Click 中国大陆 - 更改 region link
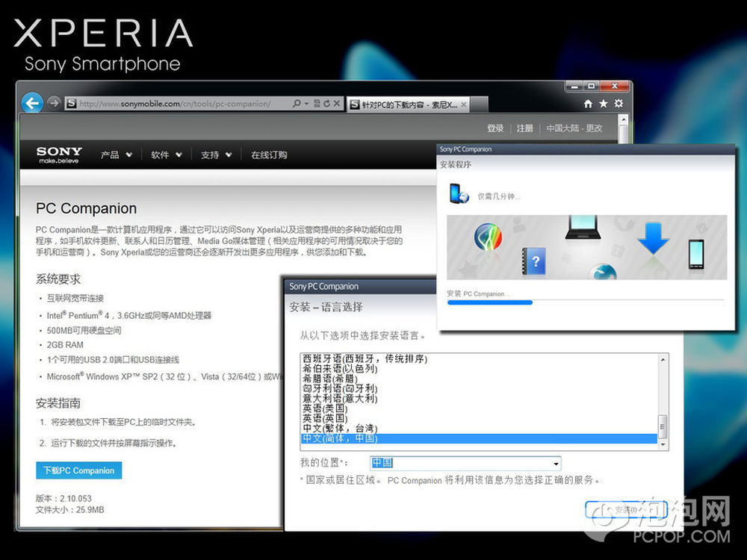747x560 pixels. click(x=574, y=128)
